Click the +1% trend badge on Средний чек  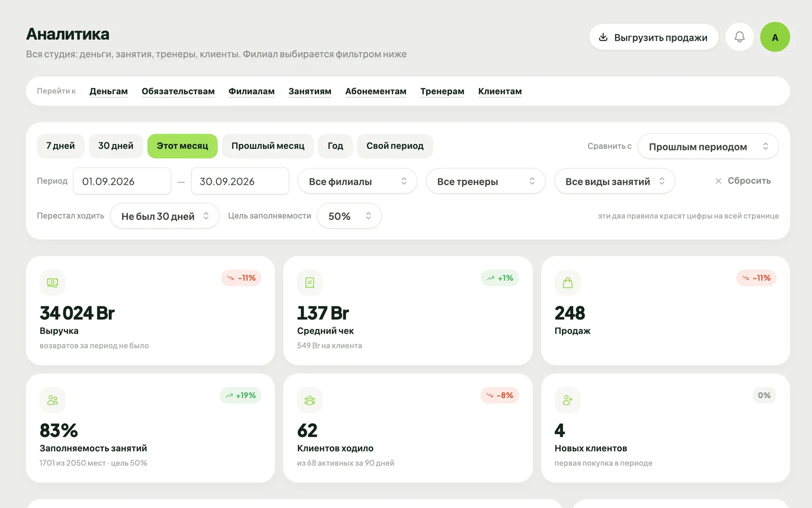[x=500, y=278]
